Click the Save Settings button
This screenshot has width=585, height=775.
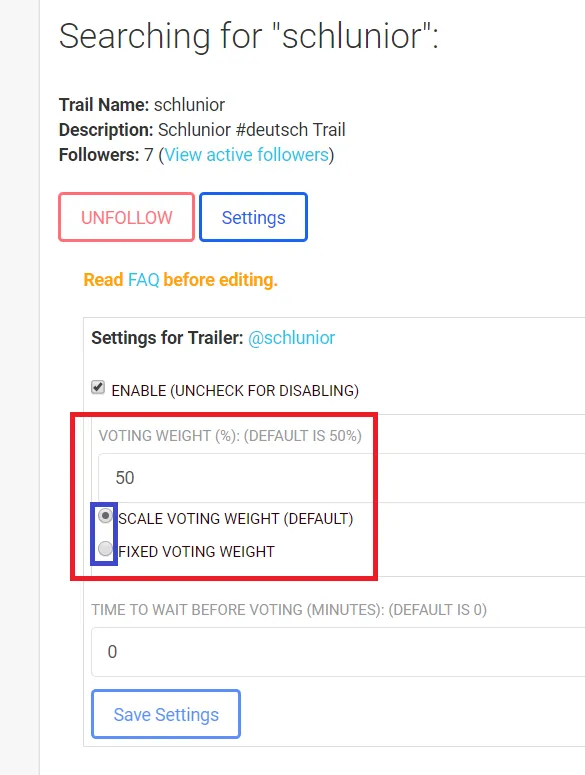click(x=166, y=714)
